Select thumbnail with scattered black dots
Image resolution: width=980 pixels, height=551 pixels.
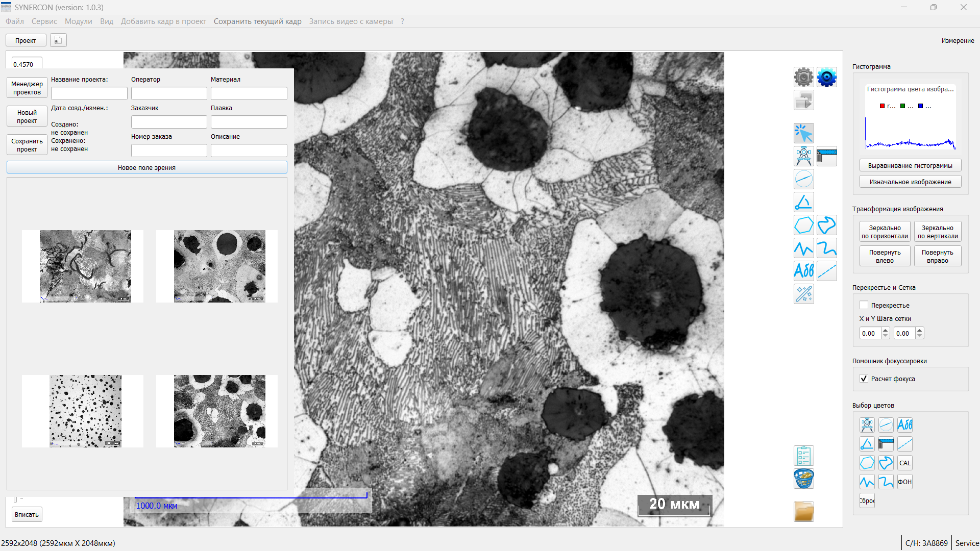(85, 411)
